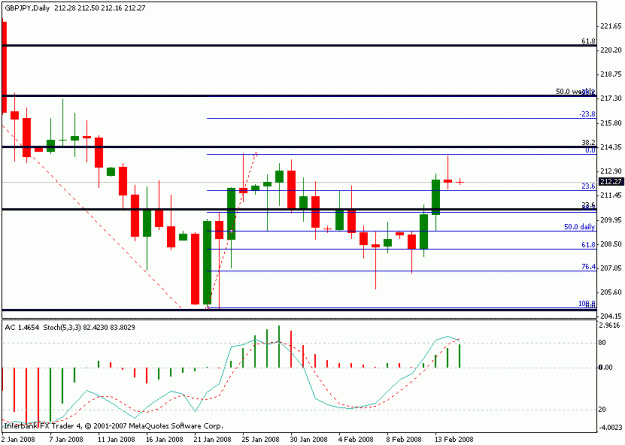
Task: Select the 13 Feb 2008 date label
Action: (454, 439)
